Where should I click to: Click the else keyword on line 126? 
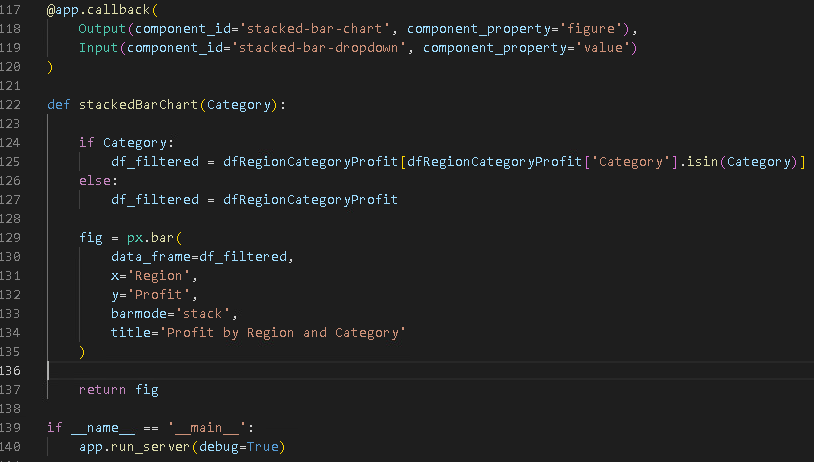tap(94, 181)
